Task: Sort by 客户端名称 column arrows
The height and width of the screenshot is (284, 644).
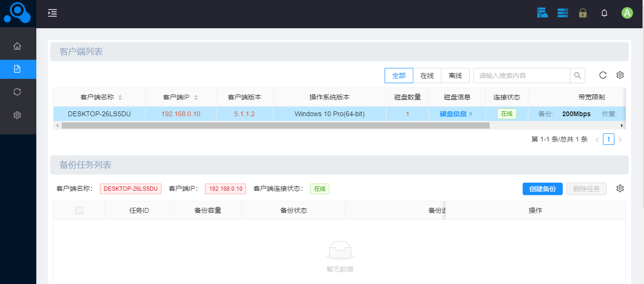Action: [x=120, y=98]
